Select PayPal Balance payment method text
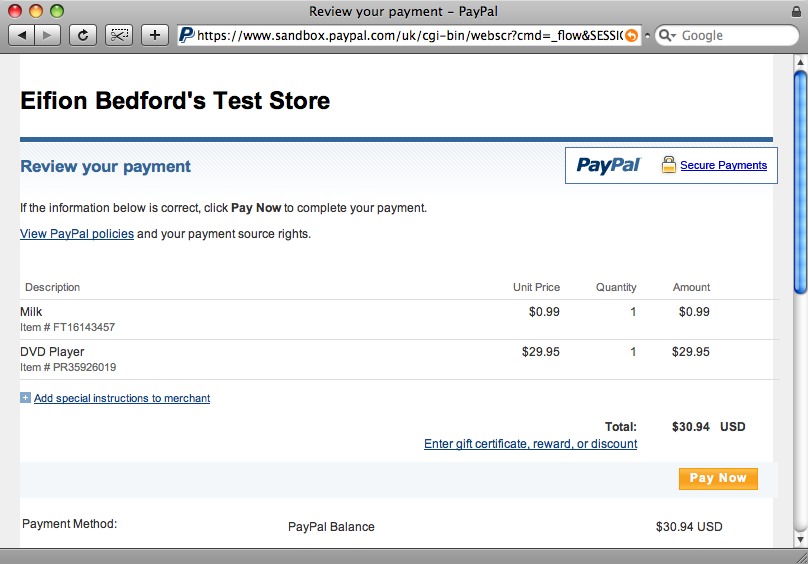808x564 pixels. click(x=331, y=527)
